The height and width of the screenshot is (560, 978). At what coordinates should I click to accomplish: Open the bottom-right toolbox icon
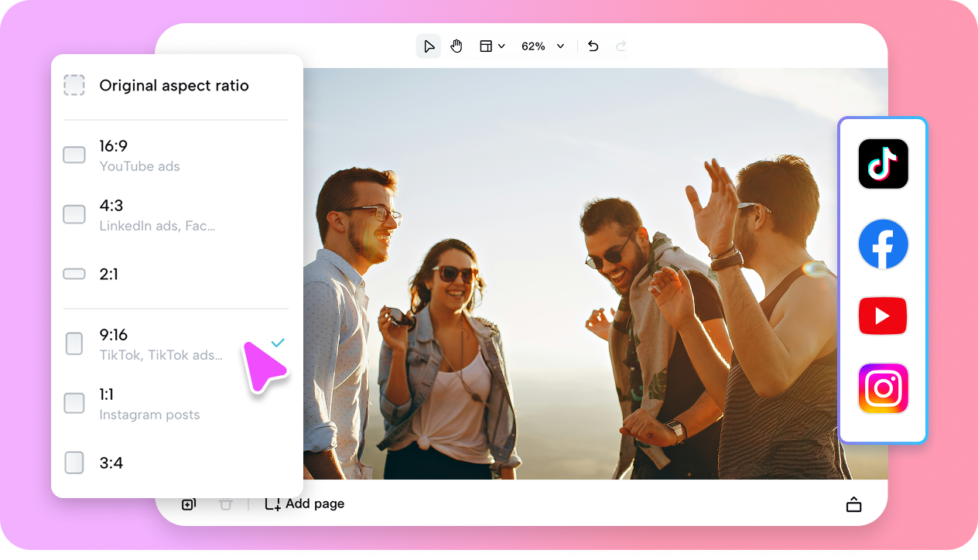click(853, 505)
